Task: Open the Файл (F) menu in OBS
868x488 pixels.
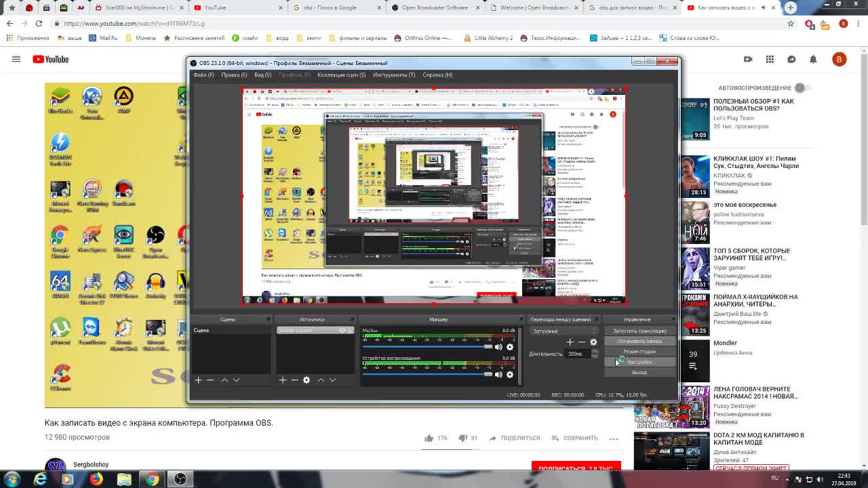Action: [x=203, y=75]
